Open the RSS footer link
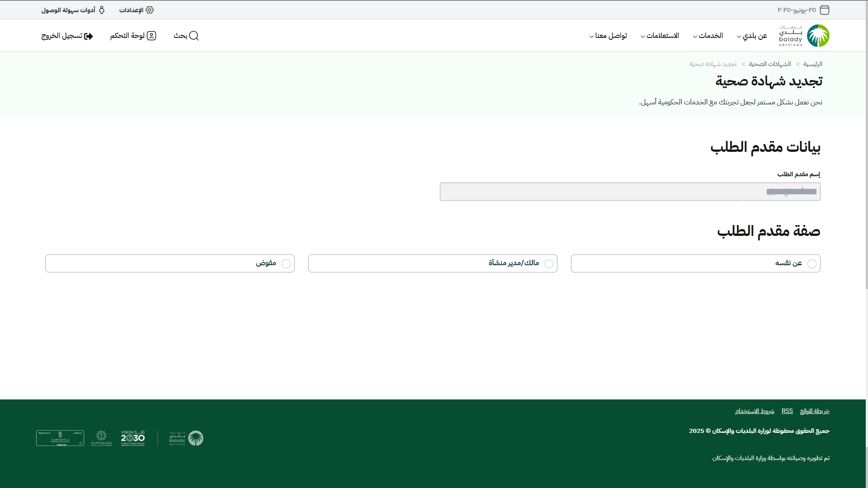868x488 pixels. (x=787, y=411)
